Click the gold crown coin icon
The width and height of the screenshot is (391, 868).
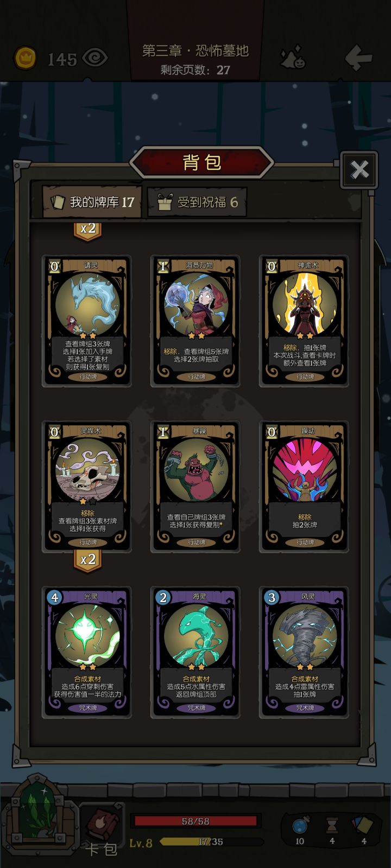pos(25,58)
